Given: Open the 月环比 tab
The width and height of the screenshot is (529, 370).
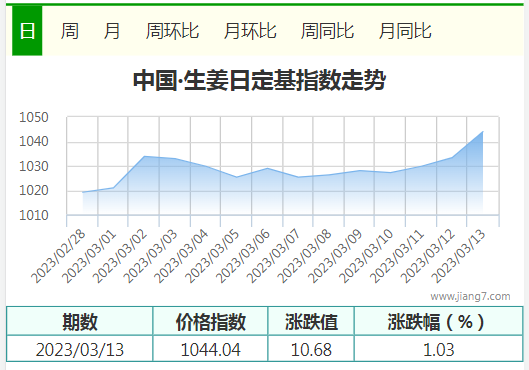Looking at the screenshot, I should [x=250, y=31].
